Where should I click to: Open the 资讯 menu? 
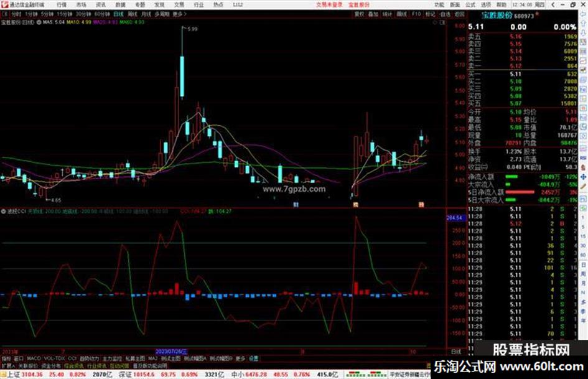[101, 4]
